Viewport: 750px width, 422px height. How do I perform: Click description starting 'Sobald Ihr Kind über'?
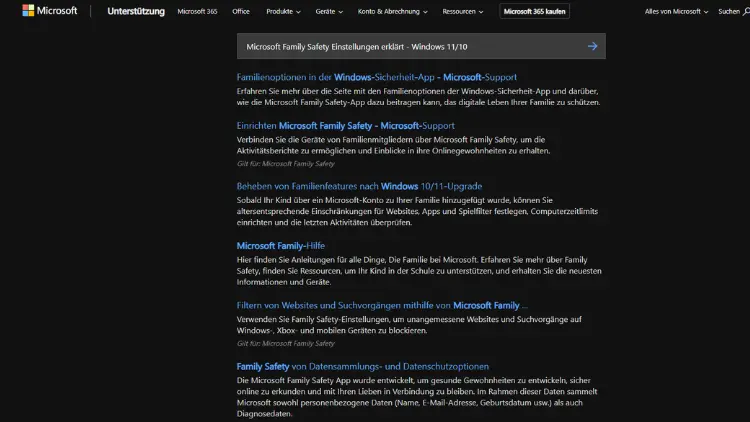click(x=417, y=211)
